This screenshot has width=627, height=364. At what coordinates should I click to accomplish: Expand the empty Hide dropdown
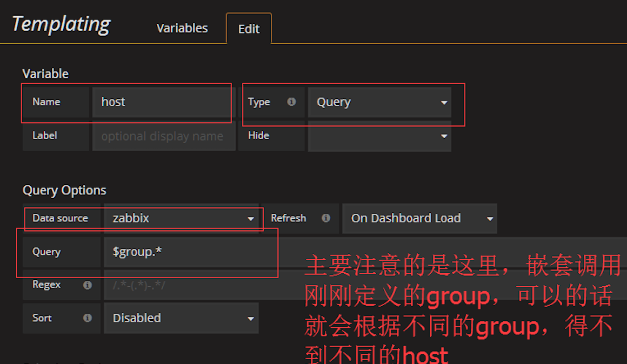click(379, 136)
